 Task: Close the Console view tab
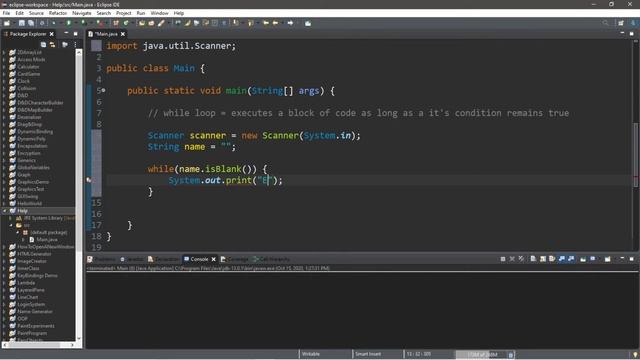(213, 259)
